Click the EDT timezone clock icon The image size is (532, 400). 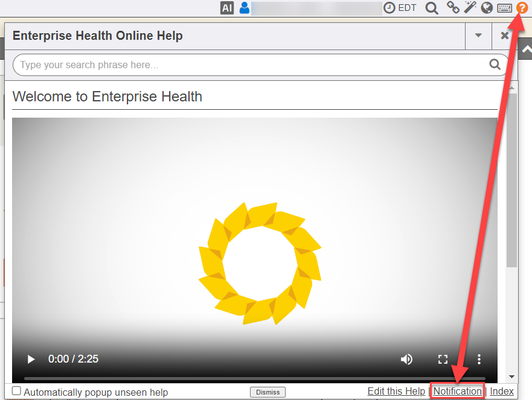tap(390, 8)
